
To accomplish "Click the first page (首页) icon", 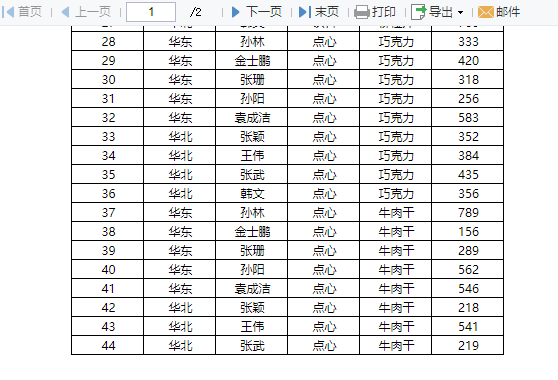I will (8, 12).
